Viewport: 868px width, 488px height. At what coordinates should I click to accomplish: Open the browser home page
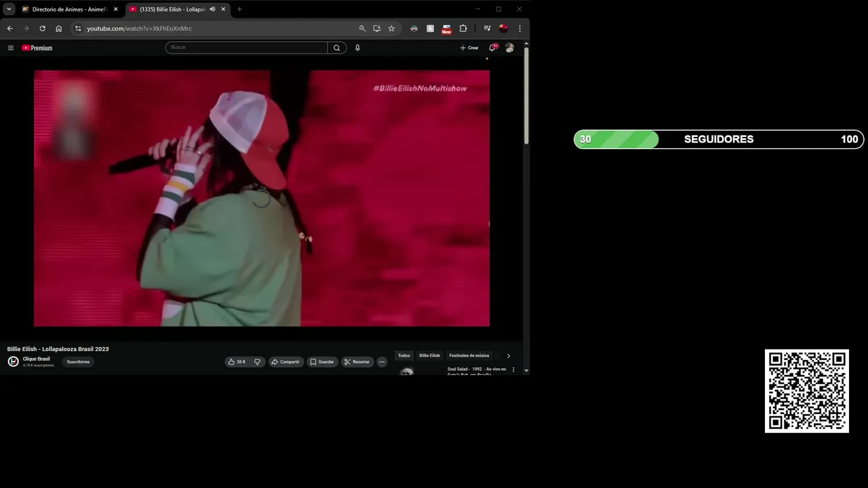click(x=58, y=28)
